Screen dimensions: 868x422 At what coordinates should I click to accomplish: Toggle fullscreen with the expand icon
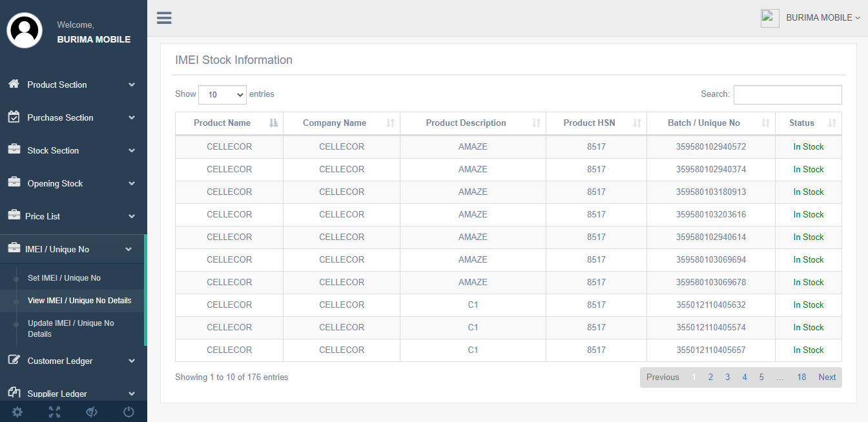(54, 412)
